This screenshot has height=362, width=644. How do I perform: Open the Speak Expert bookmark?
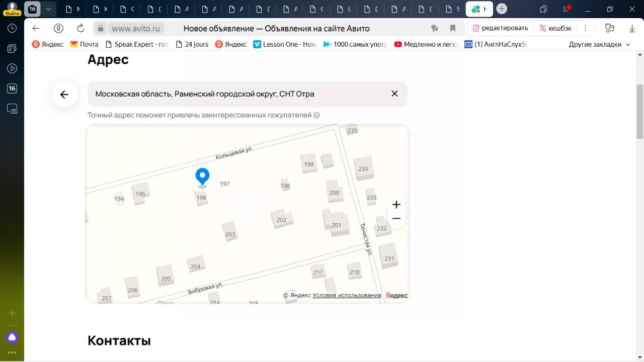[x=136, y=44]
